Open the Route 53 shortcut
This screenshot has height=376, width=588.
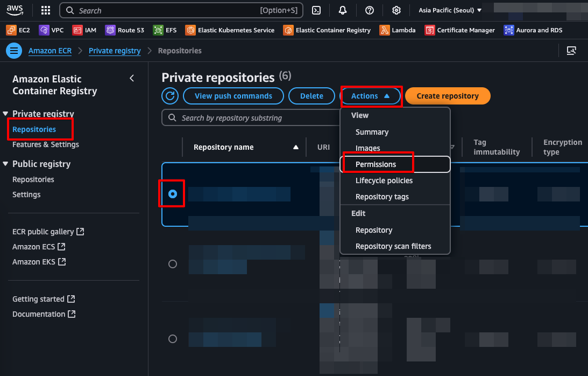coord(125,30)
